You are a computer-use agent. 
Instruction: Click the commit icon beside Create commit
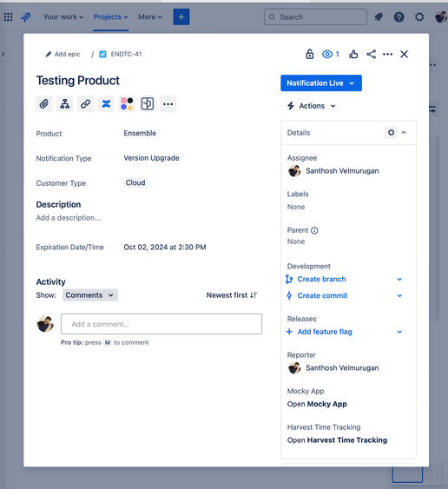click(x=289, y=295)
